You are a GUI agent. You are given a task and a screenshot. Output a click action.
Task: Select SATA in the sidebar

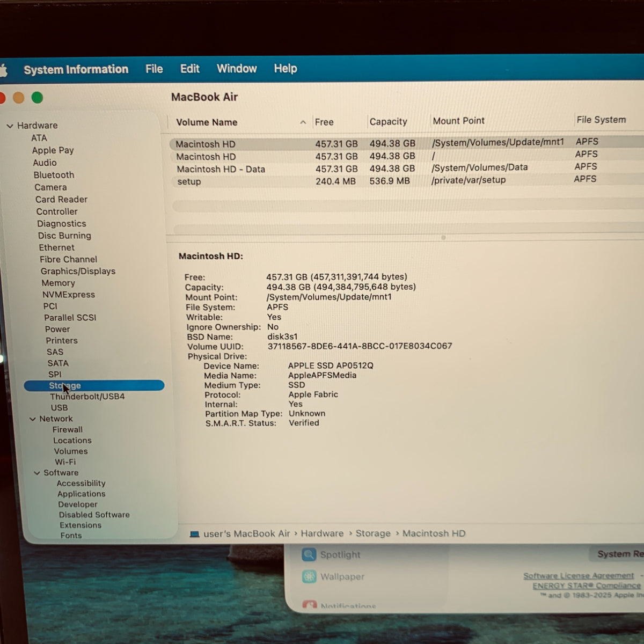click(58, 363)
